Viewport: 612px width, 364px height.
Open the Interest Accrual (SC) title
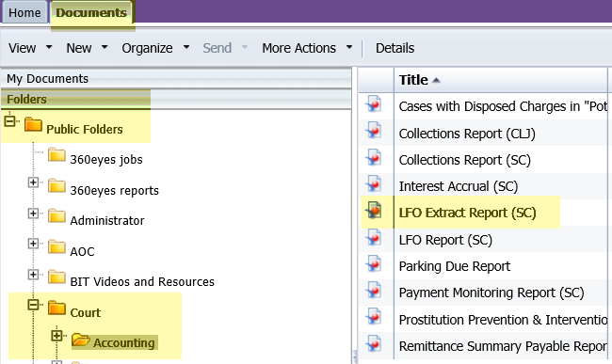pyautogui.click(x=459, y=186)
